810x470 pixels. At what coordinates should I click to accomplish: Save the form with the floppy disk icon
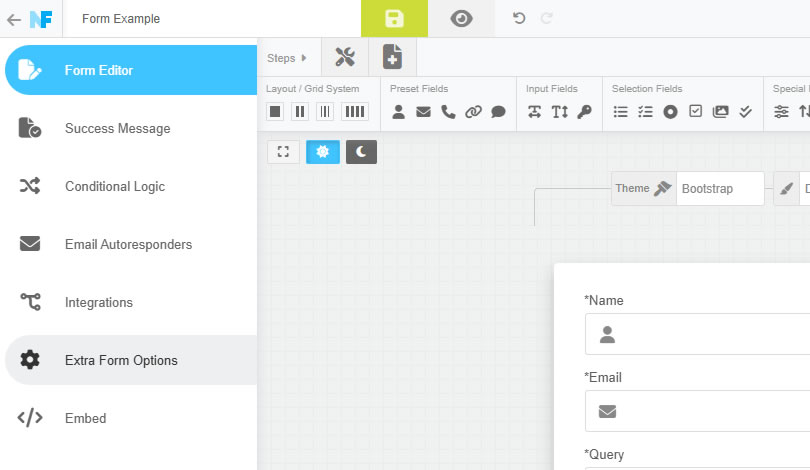click(x=394, y=19)
